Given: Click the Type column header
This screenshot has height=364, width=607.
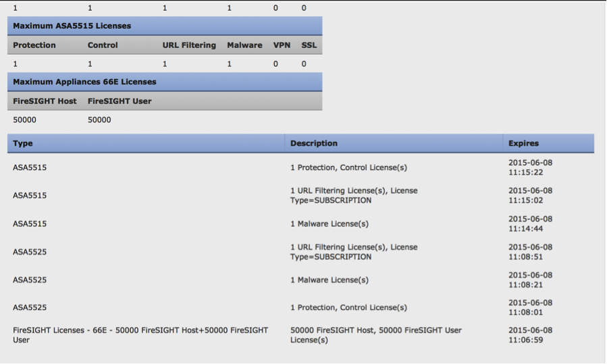Looking at the screenshot, I should click(x=23, y=143).
